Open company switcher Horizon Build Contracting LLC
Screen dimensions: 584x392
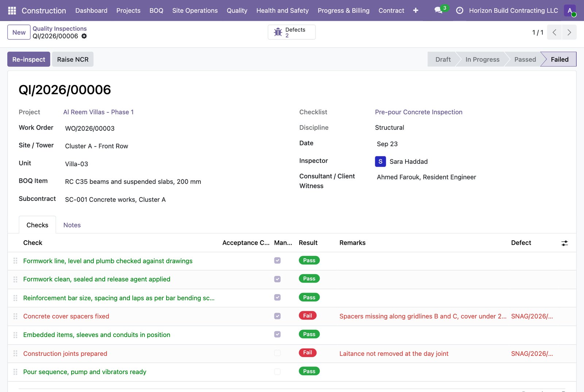point(514,11)
